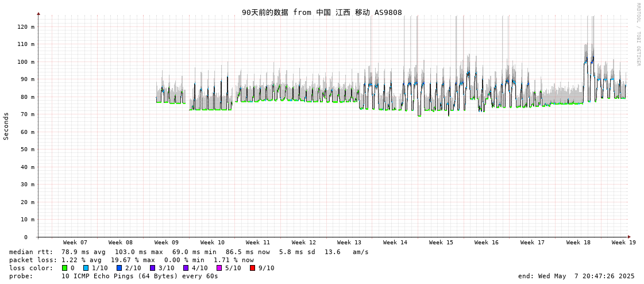Click the 0.00 % min packet loss value

186,260
